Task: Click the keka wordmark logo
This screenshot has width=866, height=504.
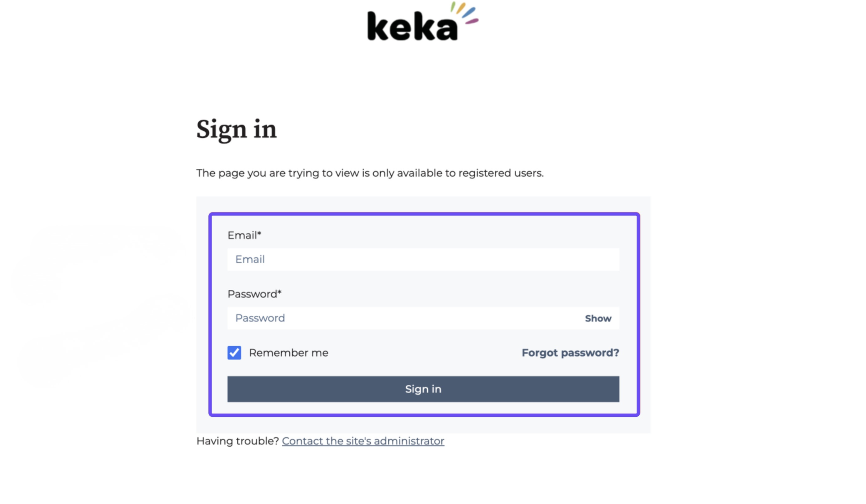Action: coord(412,26)
